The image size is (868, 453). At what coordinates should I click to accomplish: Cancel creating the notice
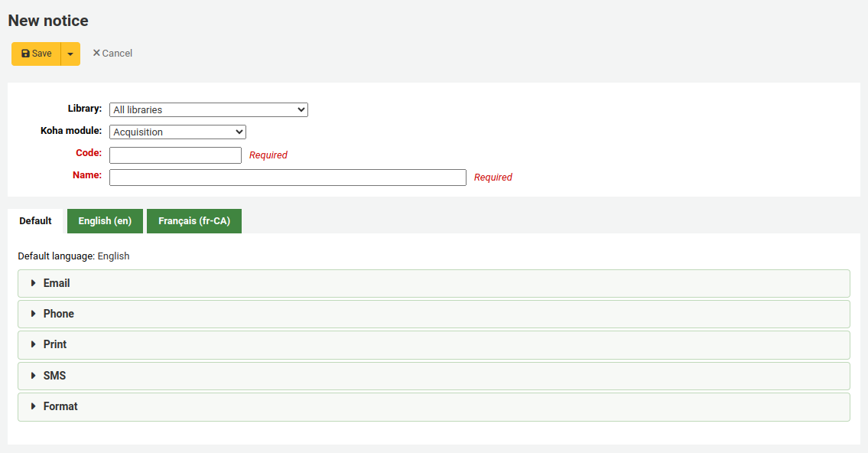click(112, 53)
